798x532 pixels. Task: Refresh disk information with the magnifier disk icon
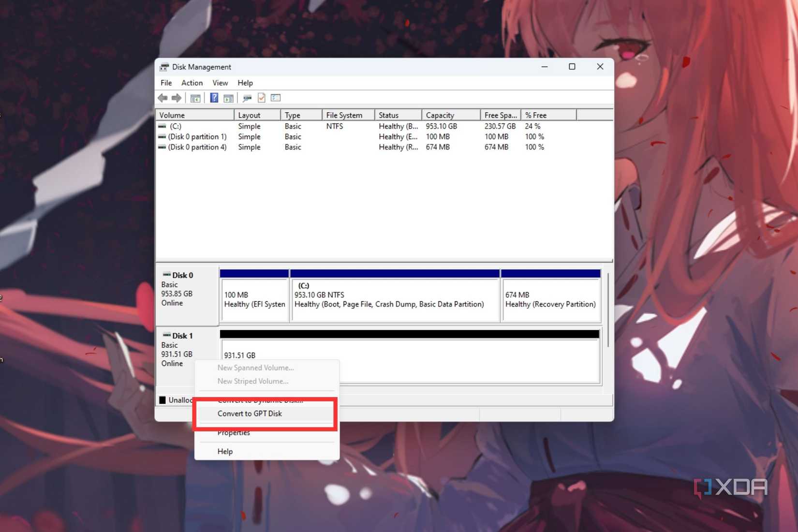click(x=247, y=98)
